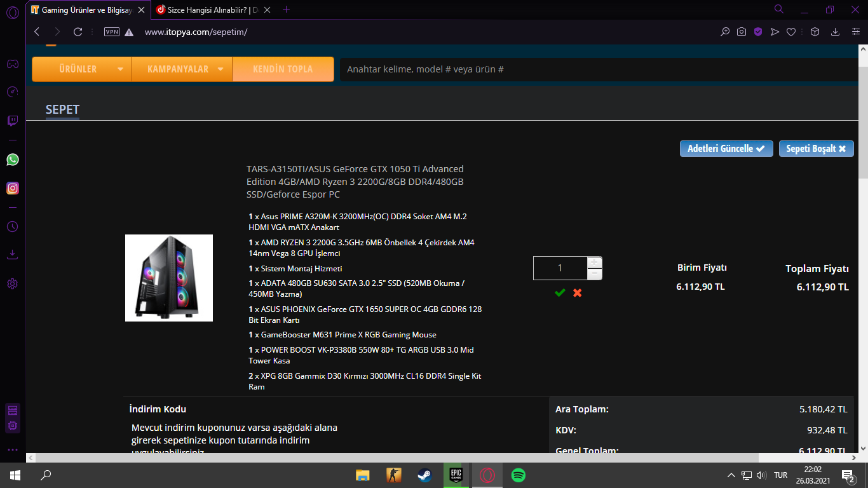
Task: Open the Opera GX main menu logo
Action: coord(12,12)
